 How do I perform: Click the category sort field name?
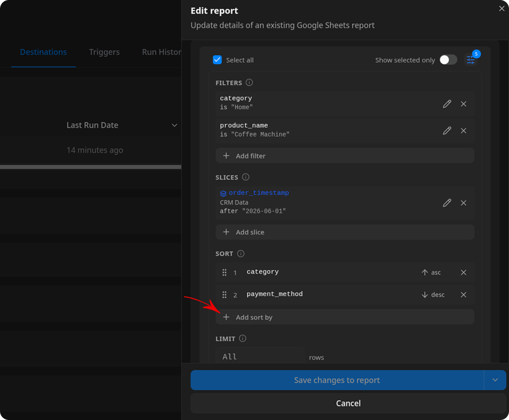(x=262, y=272)
